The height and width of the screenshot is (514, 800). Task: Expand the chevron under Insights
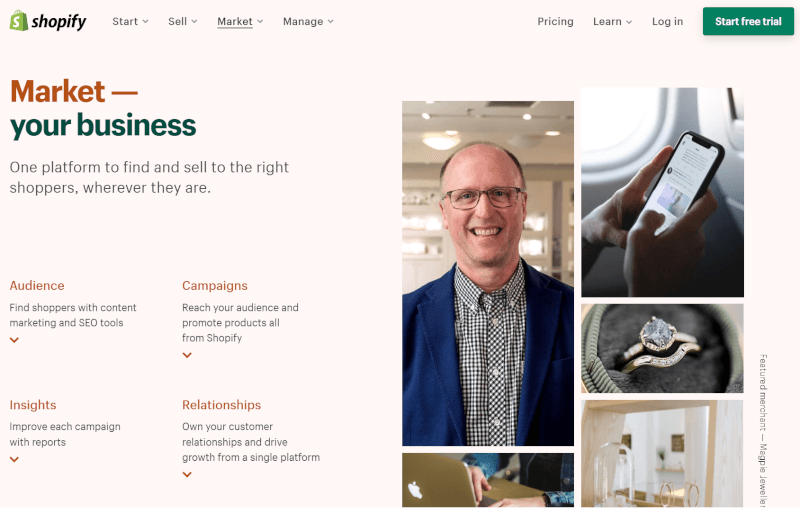pos(14,459)
